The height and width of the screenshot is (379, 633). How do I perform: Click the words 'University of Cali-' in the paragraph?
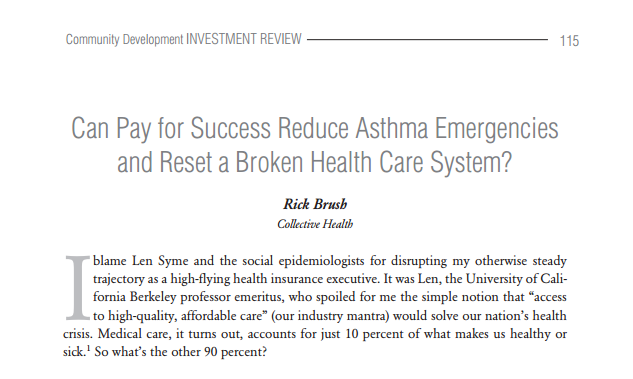tap(516, 279)
